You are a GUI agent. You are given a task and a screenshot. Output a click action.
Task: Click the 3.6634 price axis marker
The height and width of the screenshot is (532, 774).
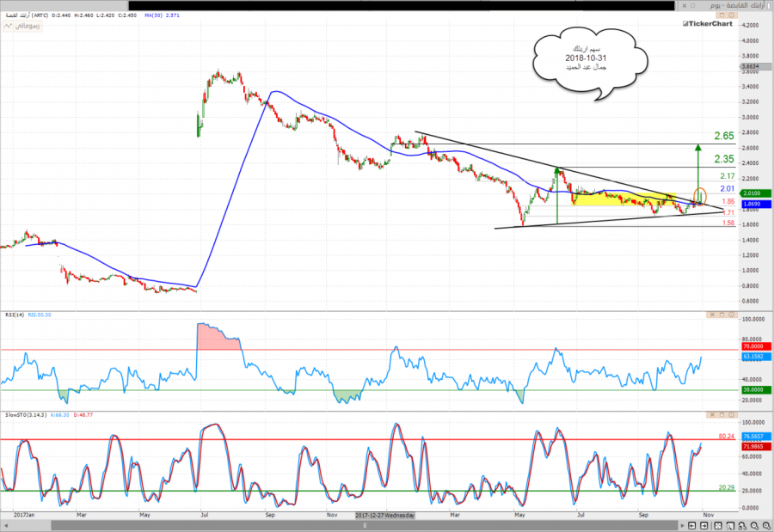tap(752, 66)
